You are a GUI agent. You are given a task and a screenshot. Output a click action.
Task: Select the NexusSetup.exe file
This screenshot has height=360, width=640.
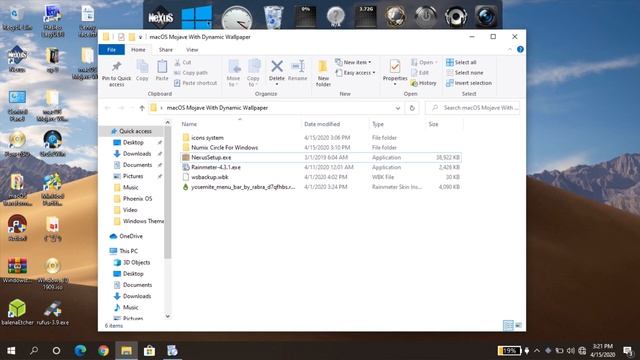(211, 158)
